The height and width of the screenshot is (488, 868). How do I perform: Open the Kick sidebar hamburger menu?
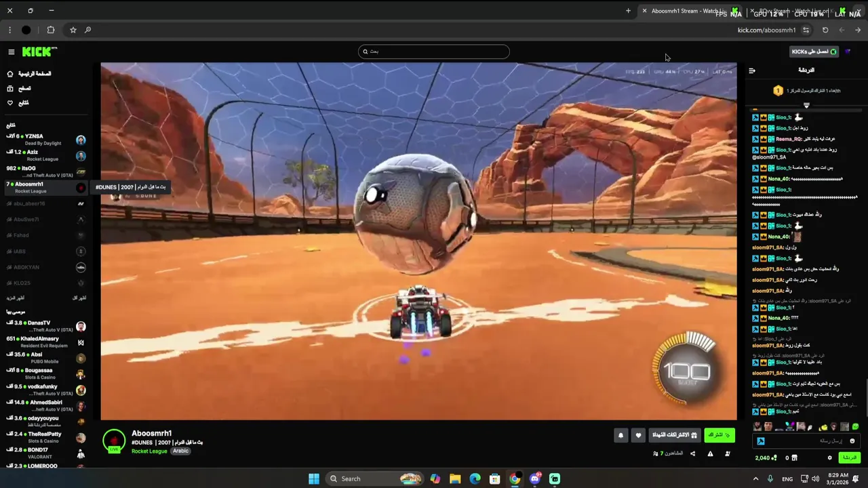11,52
